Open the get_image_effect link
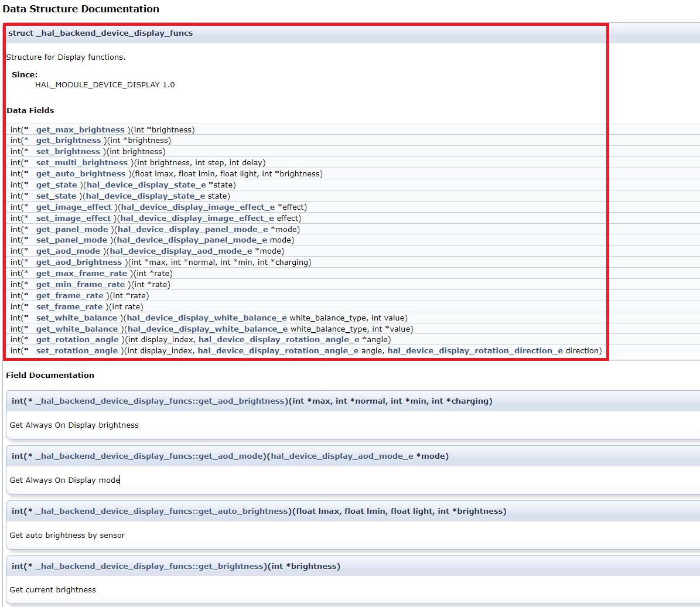Viewport: 700px width, 607px height. 73,207
